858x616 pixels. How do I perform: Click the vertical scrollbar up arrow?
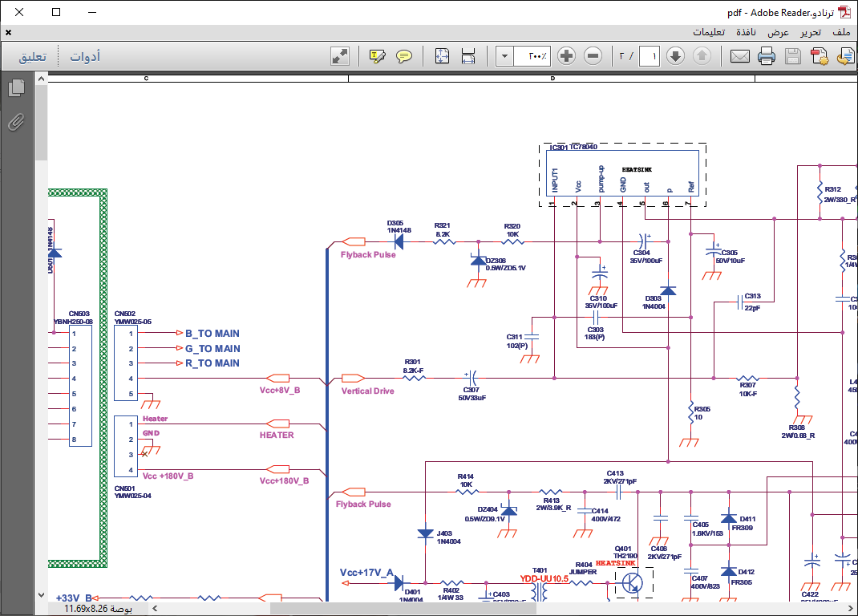[x=42, y=79]
